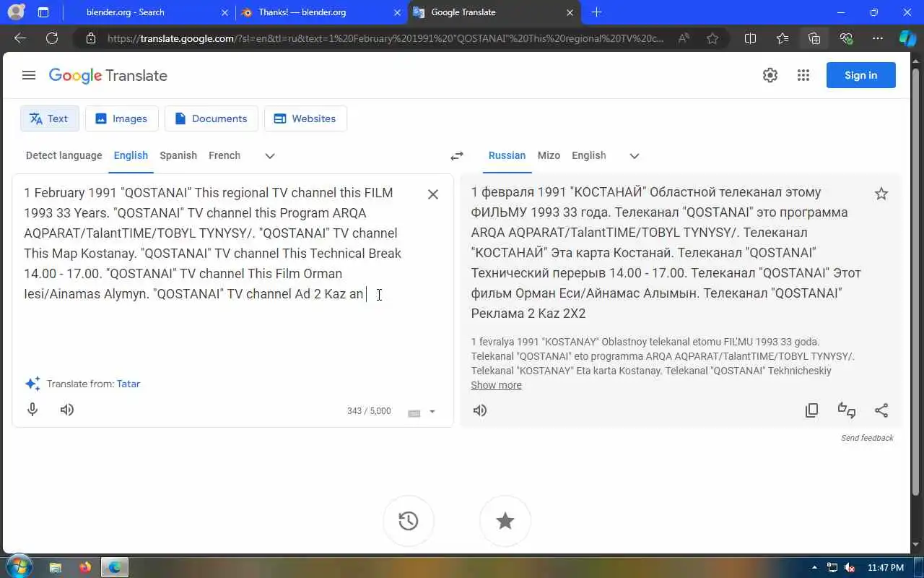The image size is (924, 578).
Task: Open tab actions menu
Action: pos(43,12)
